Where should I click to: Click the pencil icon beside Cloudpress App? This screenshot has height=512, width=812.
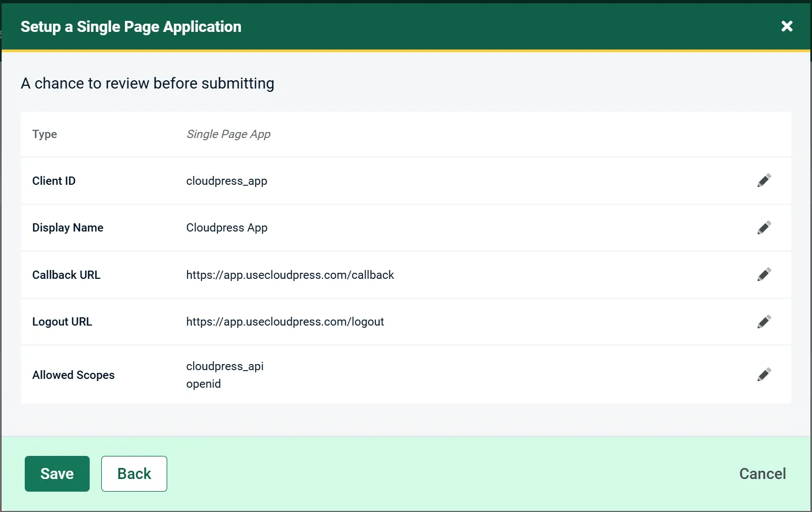[764, 227]
